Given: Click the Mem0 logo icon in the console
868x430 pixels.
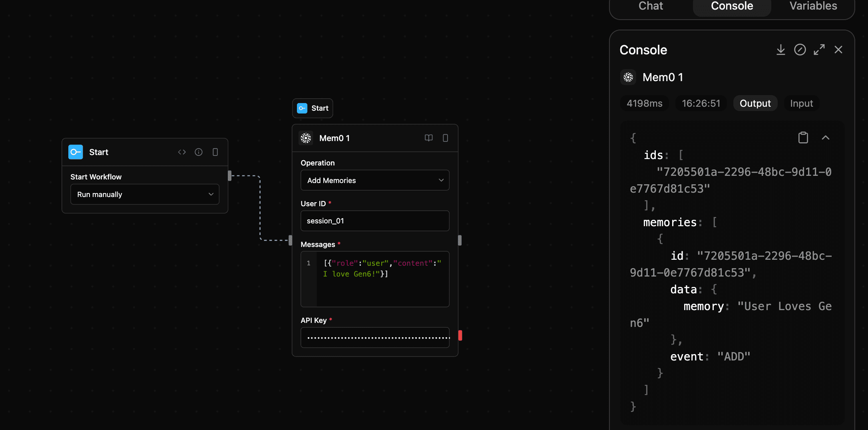Looking at the screenshot, I should coord(628,77).
